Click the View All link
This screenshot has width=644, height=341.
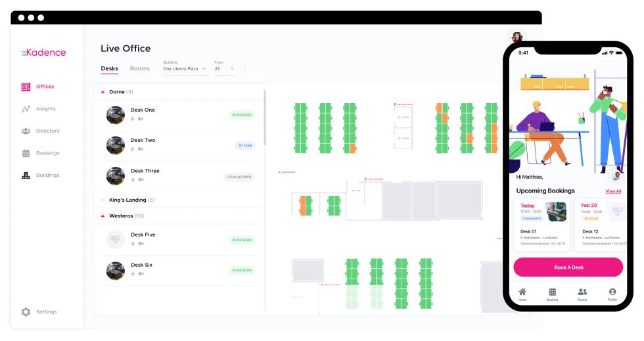[x=613, y=191]
